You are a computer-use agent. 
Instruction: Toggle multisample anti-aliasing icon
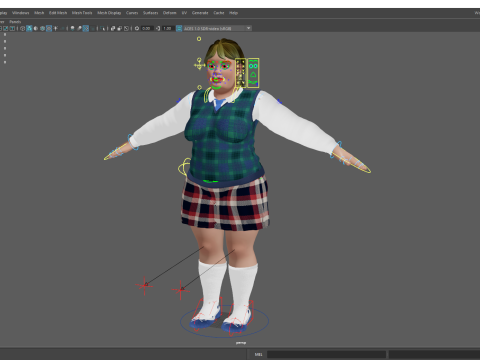tap(86, 28)
